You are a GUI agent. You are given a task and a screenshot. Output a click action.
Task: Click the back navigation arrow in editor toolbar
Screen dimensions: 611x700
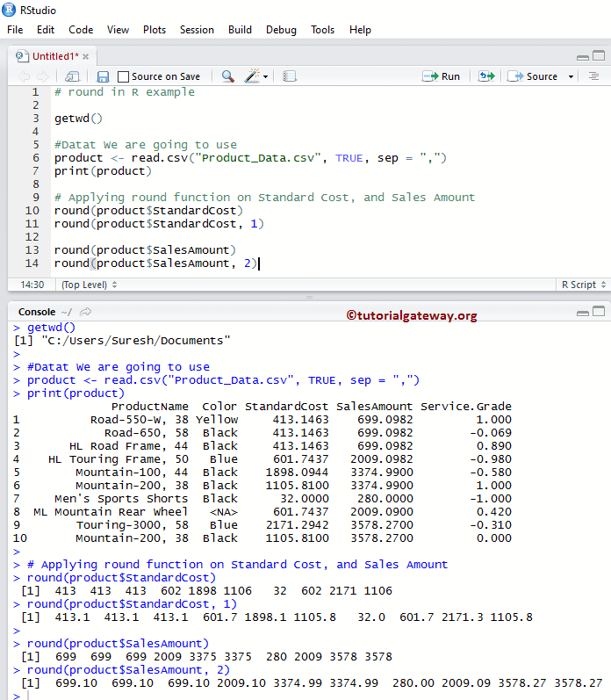[24, 76]
